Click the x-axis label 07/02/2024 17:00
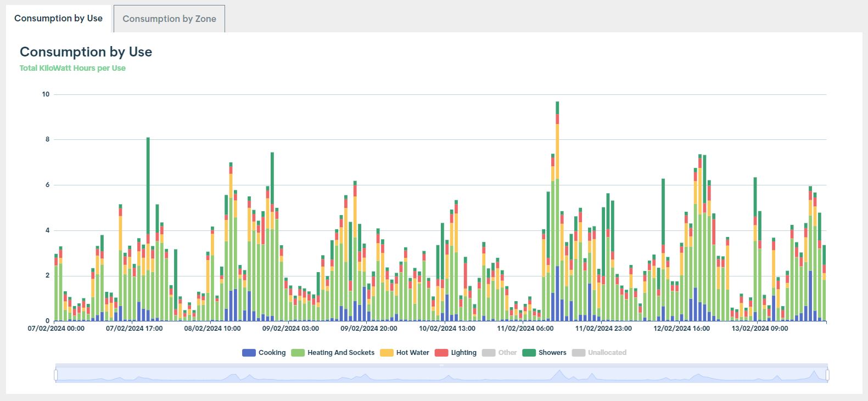Image resolution: width=868 pixels, height=401 pixels. tap(134, 329)
